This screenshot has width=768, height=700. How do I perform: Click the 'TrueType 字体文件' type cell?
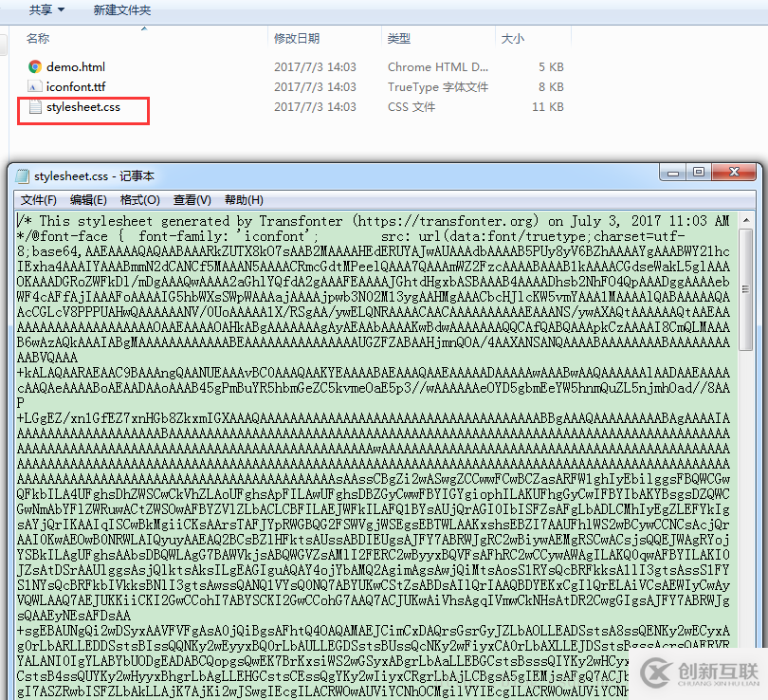pos(438,86)
